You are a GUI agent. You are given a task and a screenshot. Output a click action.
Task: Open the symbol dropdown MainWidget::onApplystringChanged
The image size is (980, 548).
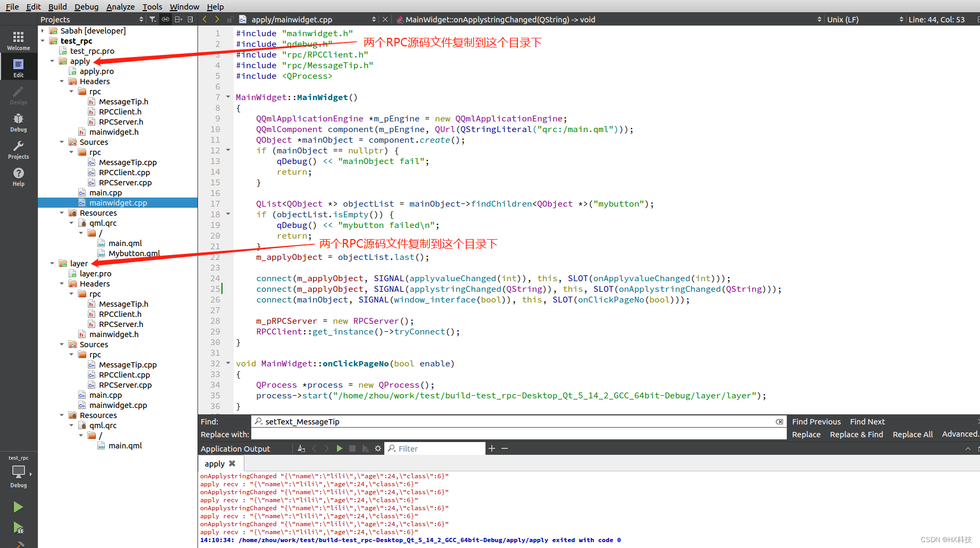click(x=609, y=19)
